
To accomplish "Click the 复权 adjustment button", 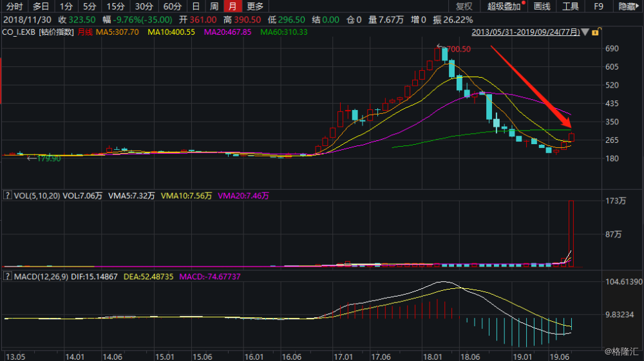I will (x=464, y=6).
